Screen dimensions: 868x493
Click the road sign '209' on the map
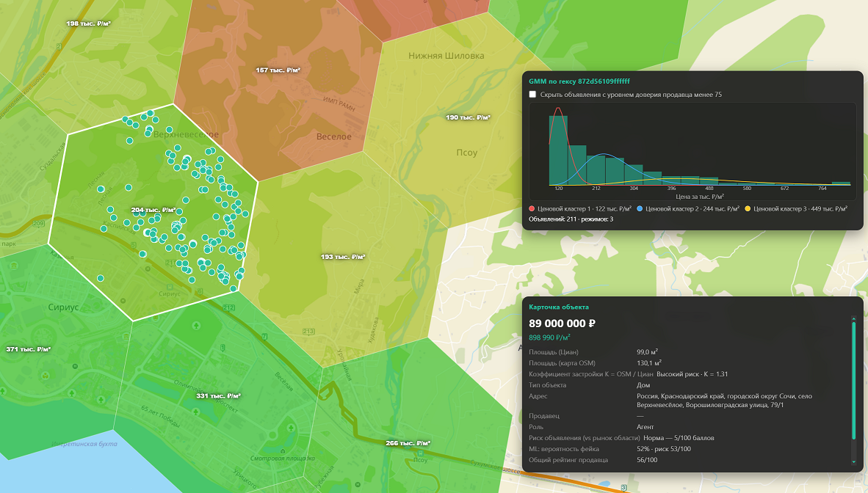pyautogui.click(x=39, y=224)
